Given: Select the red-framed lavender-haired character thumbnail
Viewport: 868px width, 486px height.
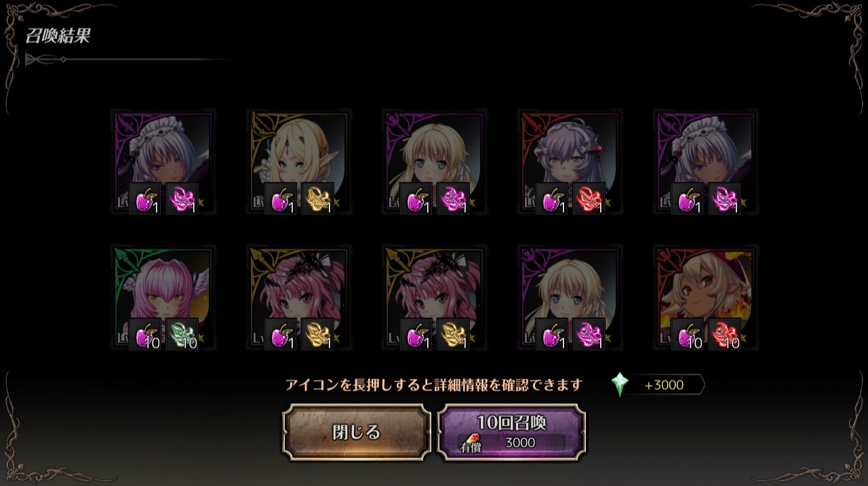Looking at the screenshot, I should click(x=570, y=162).
